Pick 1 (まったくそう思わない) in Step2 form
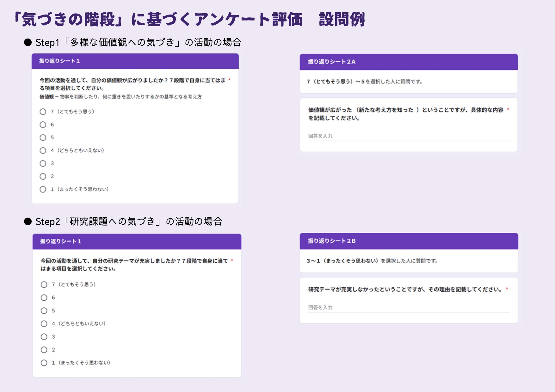Screen dimensions: 555x392 [44, 363]
